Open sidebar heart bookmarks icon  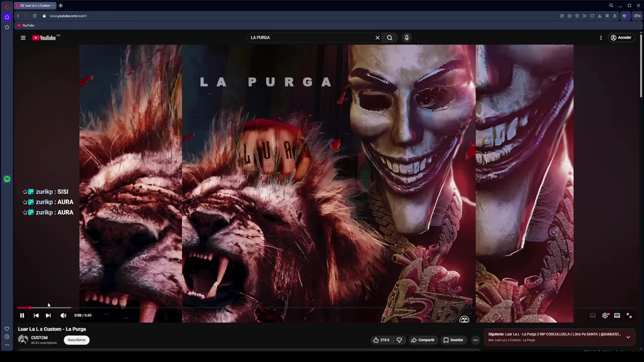[7, 329]
